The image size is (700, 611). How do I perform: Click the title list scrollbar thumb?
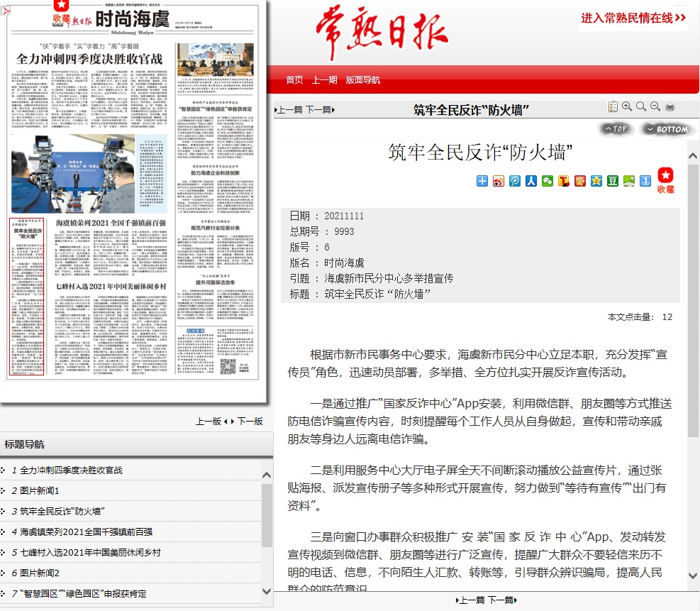(x=267, y=515)
